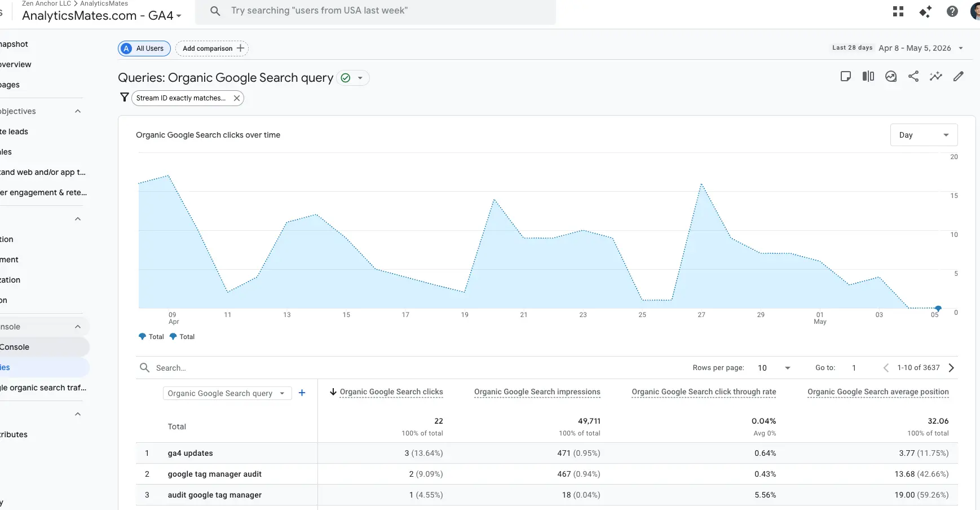Open the AnalyticsMates.com - GA4 property dropdown
Image resolution: width=980 pixels, height=510 pixels.
point(101,16)
